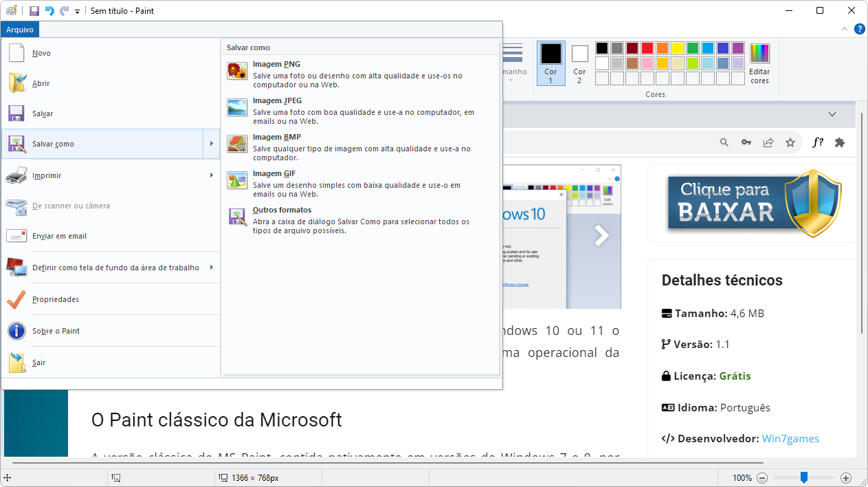Click the Imagem GIF title text
This screenshot has height=487, width=868.
pos(274,174)
